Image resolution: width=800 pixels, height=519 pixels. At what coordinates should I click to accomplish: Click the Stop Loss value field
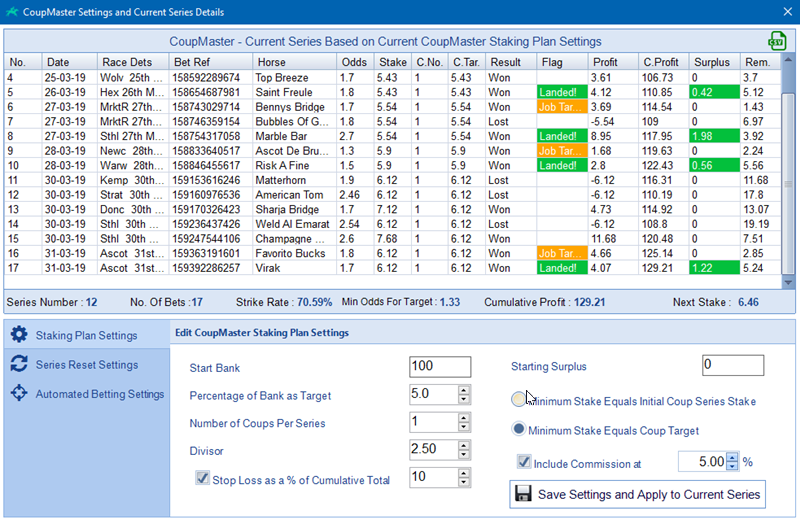(x=433, y=477)
